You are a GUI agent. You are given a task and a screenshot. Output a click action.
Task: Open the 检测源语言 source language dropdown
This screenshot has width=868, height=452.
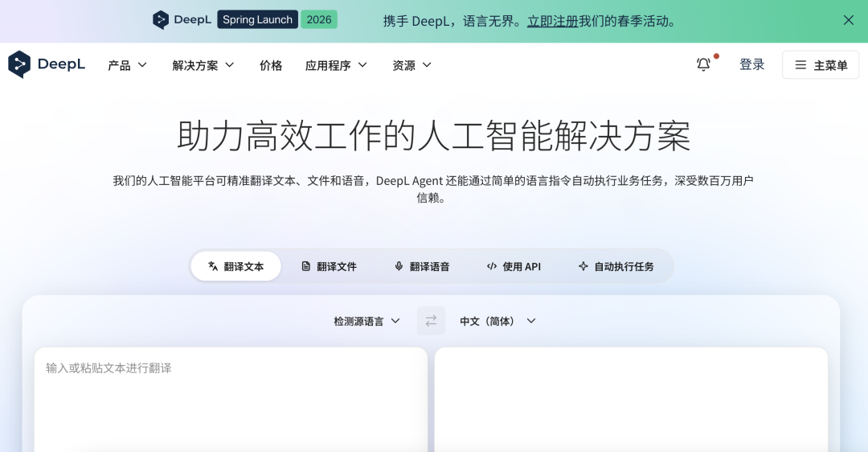click(x=366, y=321)
